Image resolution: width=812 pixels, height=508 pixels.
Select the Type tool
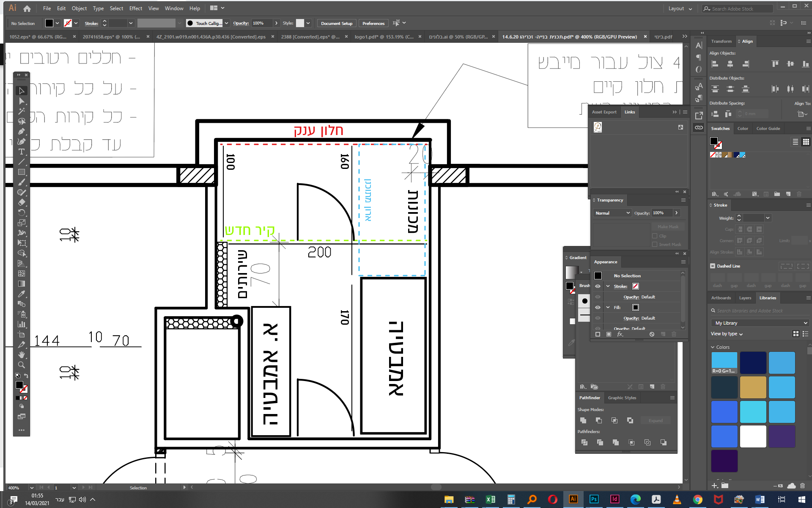pos(22,152)
